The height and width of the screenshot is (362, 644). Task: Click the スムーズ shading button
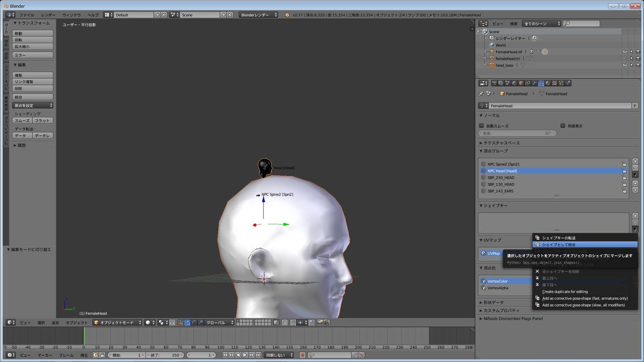tap(22, 121)
